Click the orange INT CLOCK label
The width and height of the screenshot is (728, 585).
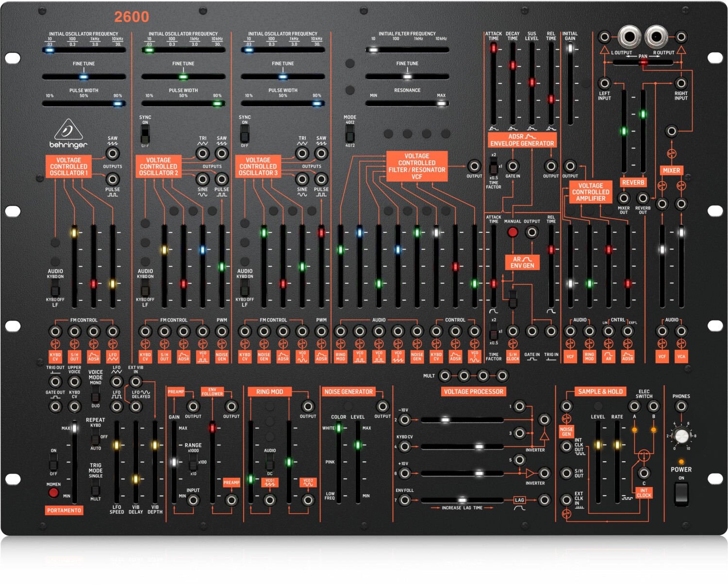click(x=644, y=493)
